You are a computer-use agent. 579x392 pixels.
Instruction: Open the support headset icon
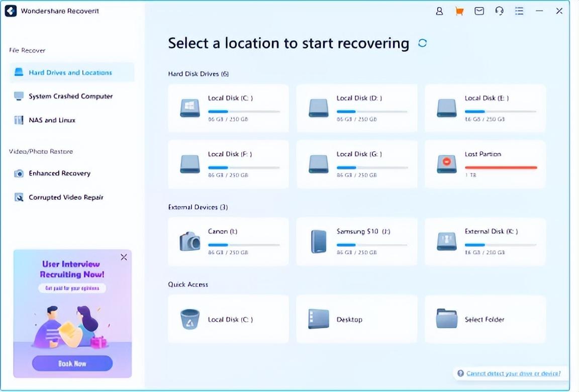click(x=499, y=11)
